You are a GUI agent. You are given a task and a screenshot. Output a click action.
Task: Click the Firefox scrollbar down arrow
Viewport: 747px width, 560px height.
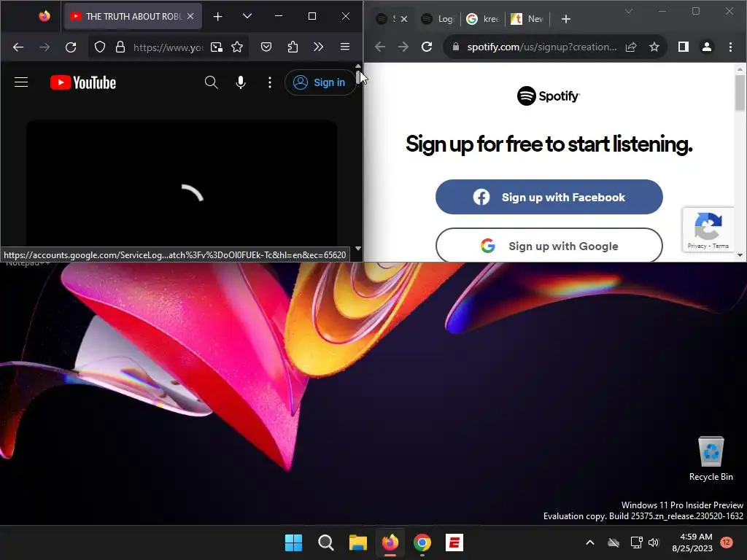[358, 249]
